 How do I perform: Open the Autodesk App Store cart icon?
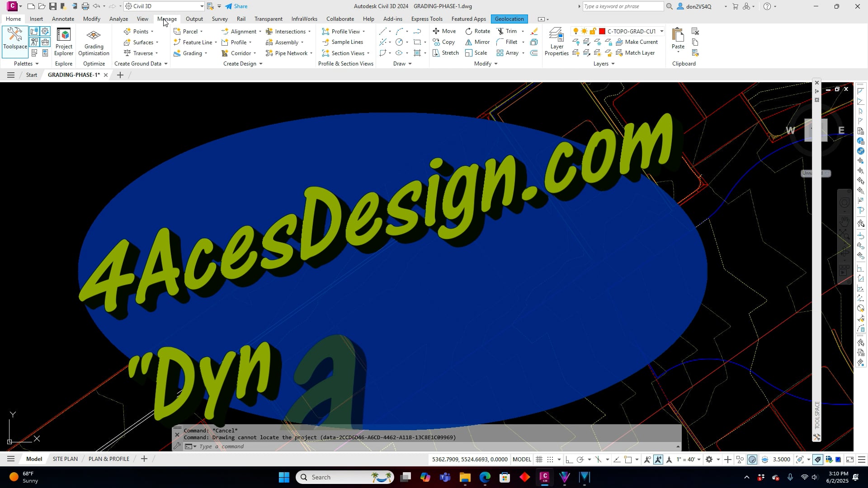click(735, 6)
